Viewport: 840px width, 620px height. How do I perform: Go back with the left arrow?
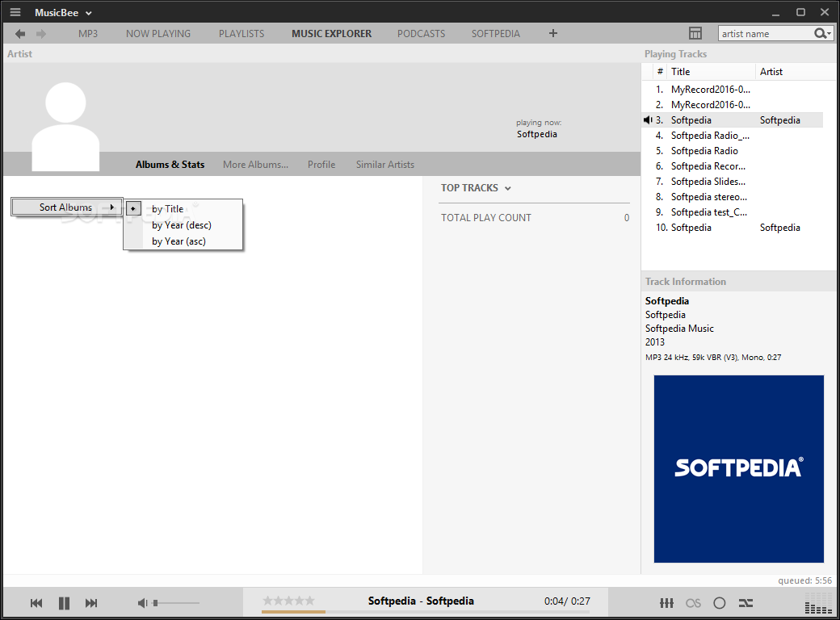[20, 34]
